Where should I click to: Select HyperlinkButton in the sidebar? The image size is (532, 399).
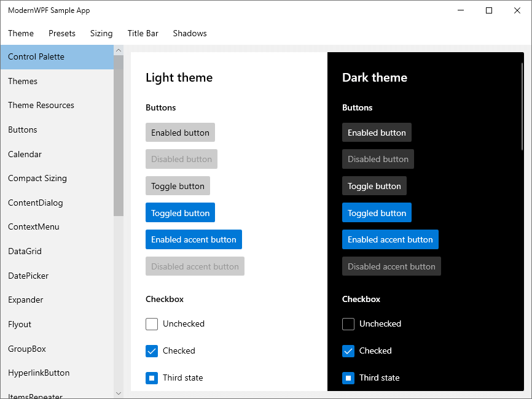pos(57,373)
